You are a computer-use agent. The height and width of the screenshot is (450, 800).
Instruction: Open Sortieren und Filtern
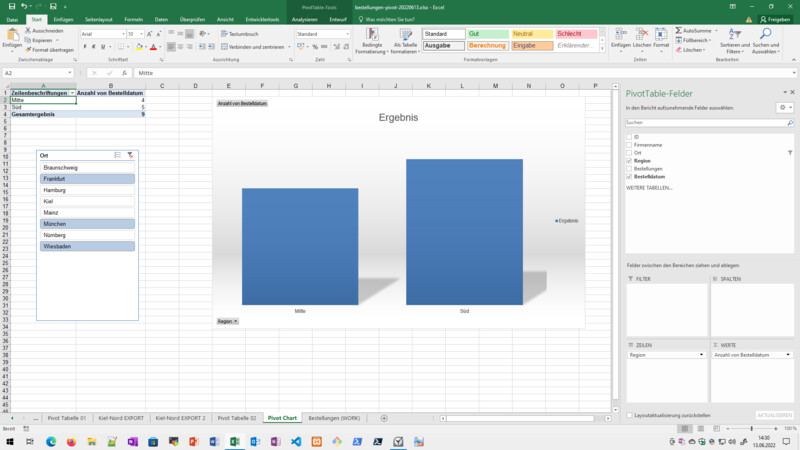click(735, 41)
